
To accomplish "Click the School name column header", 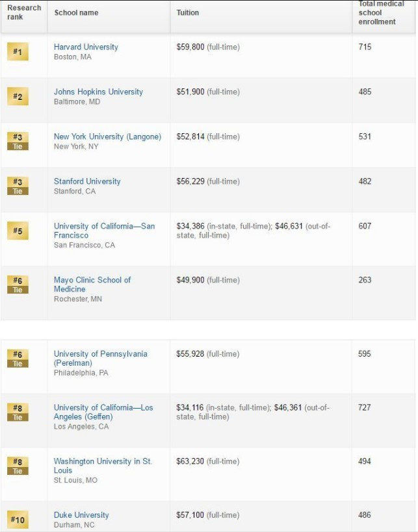I will click(76, 12).
